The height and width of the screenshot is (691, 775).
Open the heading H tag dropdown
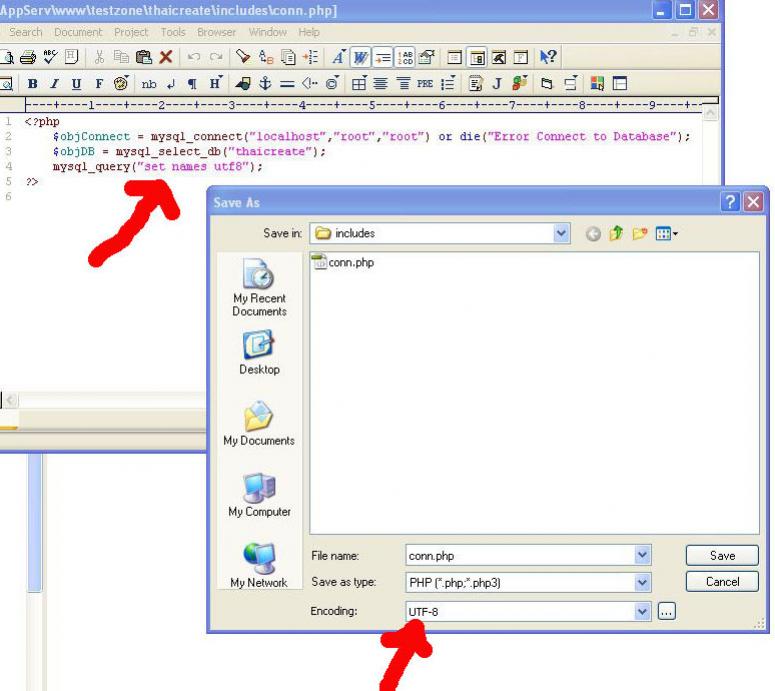click(x=216, y=84)
